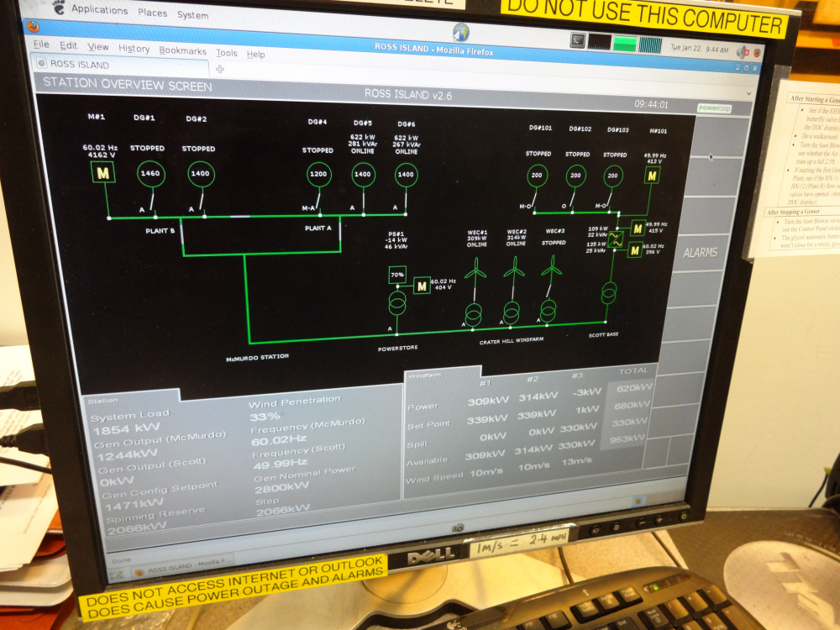Select DG#101 generator circle
Screen dimensions: 840x630
pos(537,176)
